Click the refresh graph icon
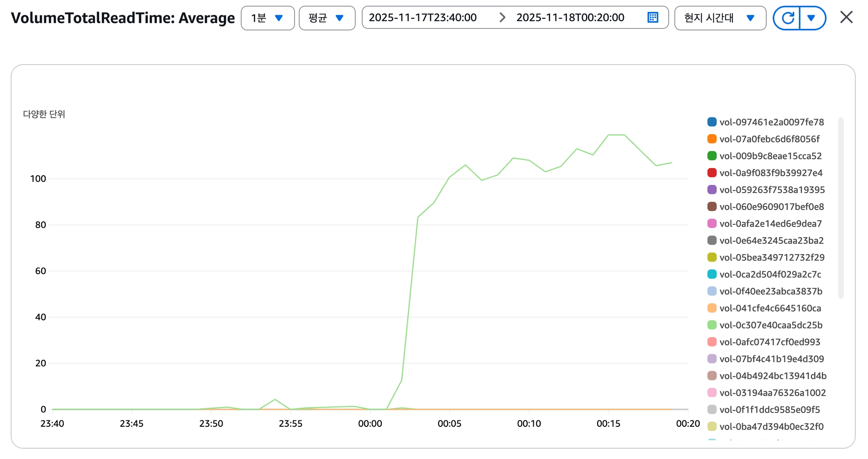 pyautogui.click(x=787, y=18)
